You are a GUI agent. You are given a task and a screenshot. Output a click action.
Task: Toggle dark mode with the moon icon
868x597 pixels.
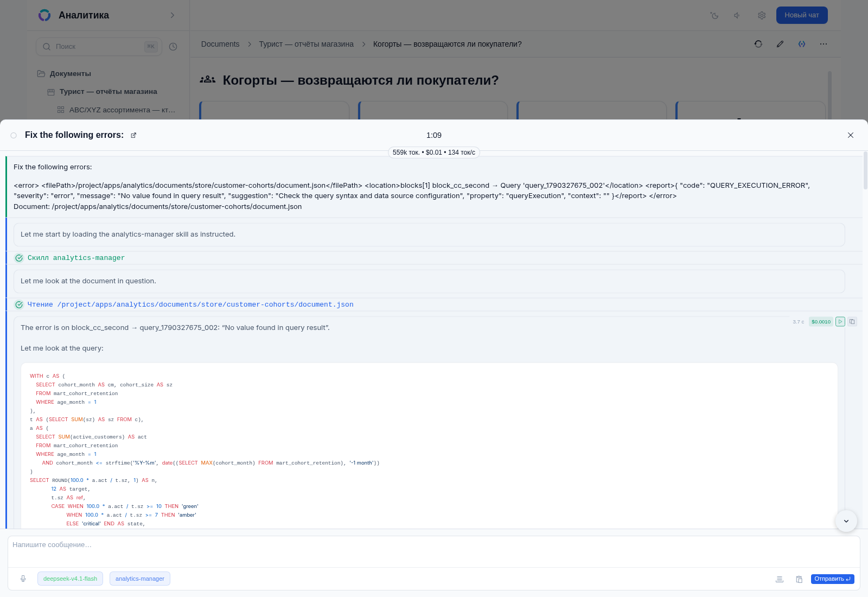[714, 15]
